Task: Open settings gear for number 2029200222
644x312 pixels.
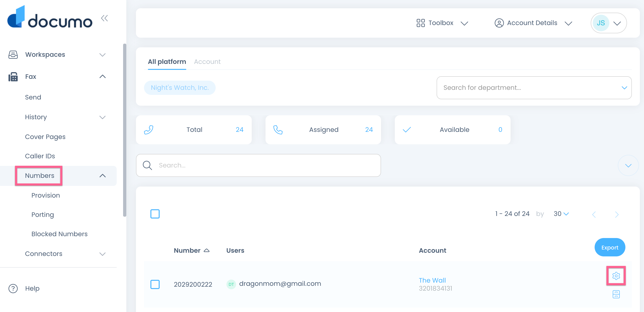Action: 616,276
